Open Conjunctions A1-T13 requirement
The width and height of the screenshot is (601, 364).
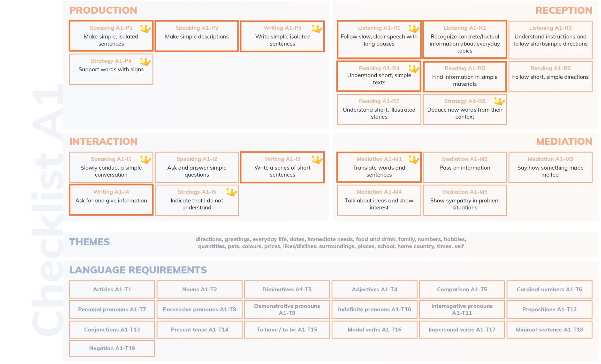(112, 330)
